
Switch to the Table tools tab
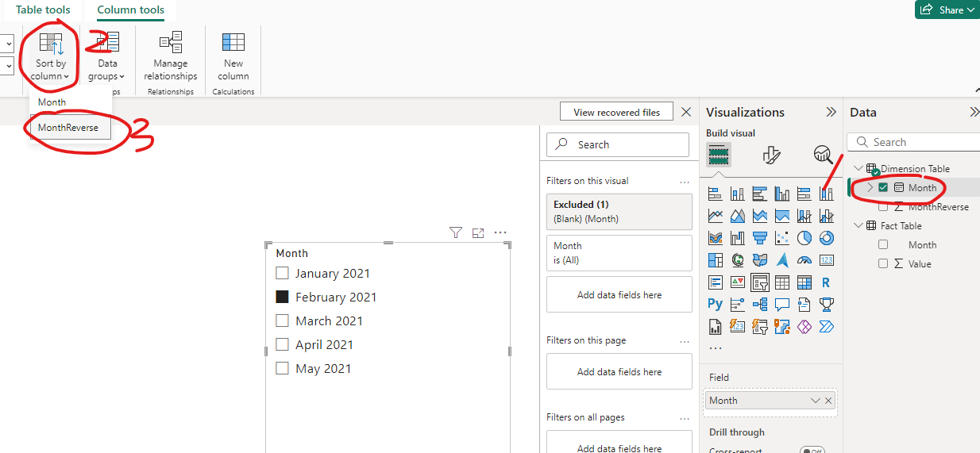point(43,10)
